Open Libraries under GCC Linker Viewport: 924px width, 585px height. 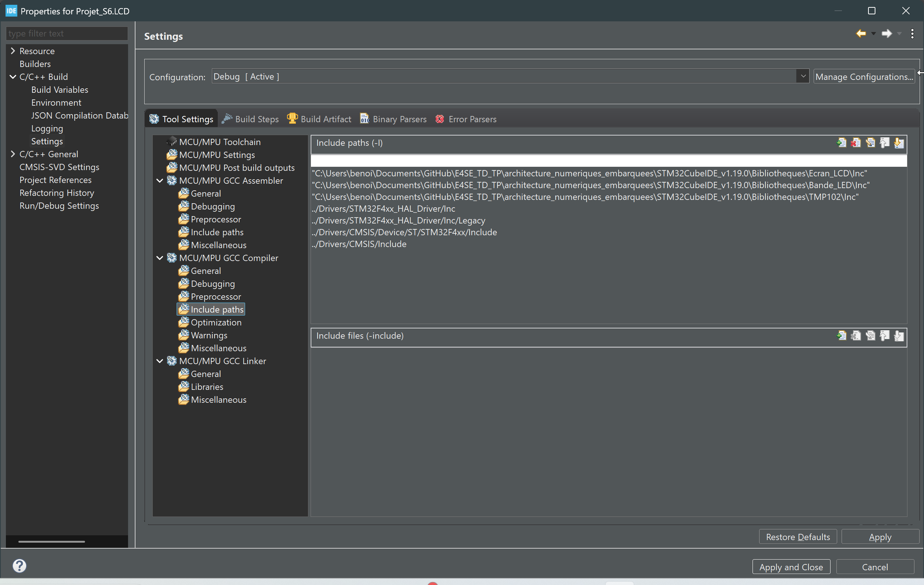201,387
